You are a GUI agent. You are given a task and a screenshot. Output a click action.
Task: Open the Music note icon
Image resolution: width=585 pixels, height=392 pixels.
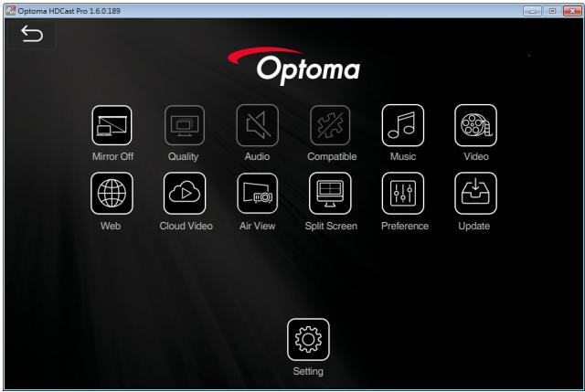403,125
